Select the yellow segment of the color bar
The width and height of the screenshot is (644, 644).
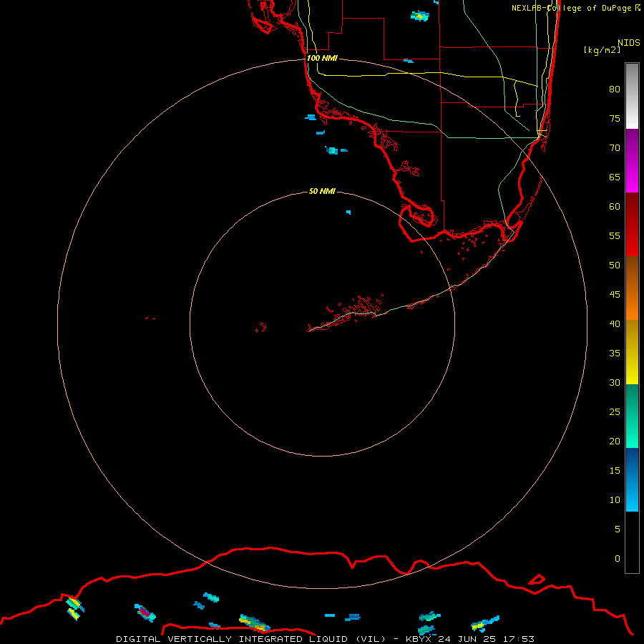pos(632,352)
